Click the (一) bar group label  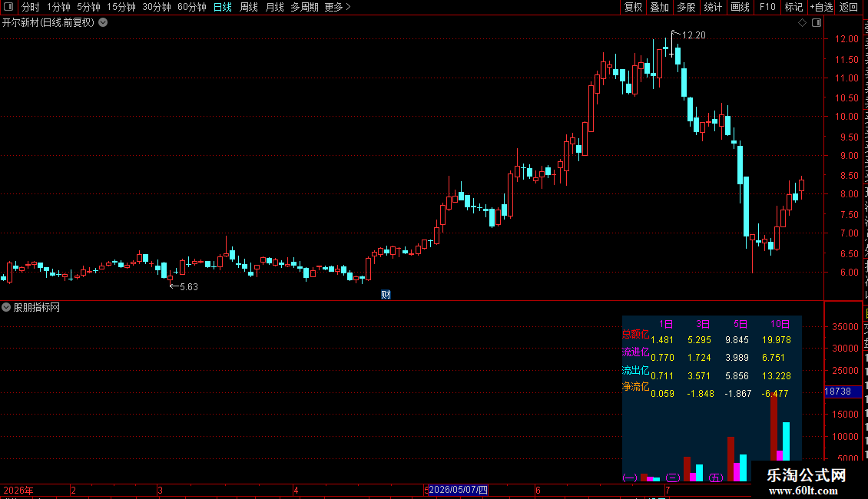tap(629, 478)
